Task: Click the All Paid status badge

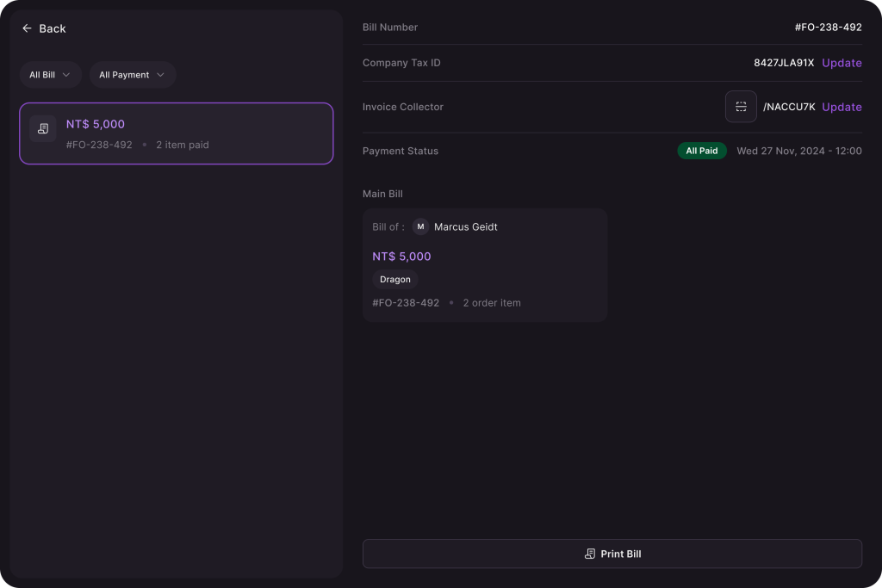Action: coord(701,151)
